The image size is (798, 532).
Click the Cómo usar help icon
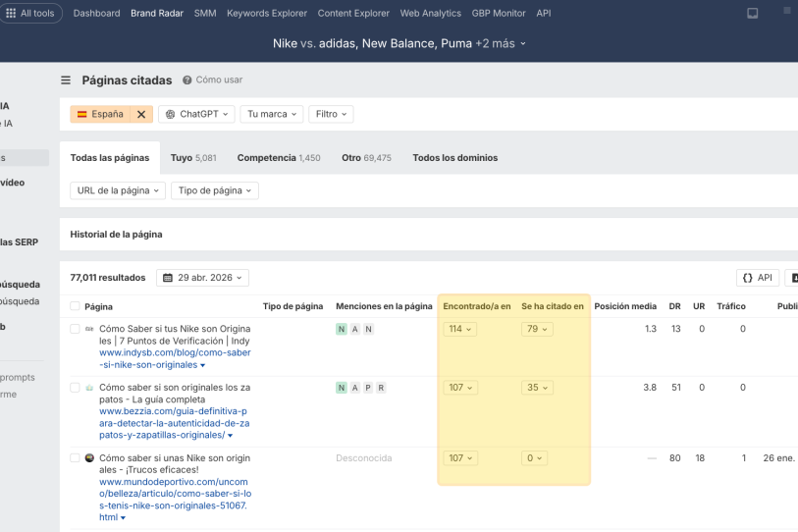click(186, 80)
